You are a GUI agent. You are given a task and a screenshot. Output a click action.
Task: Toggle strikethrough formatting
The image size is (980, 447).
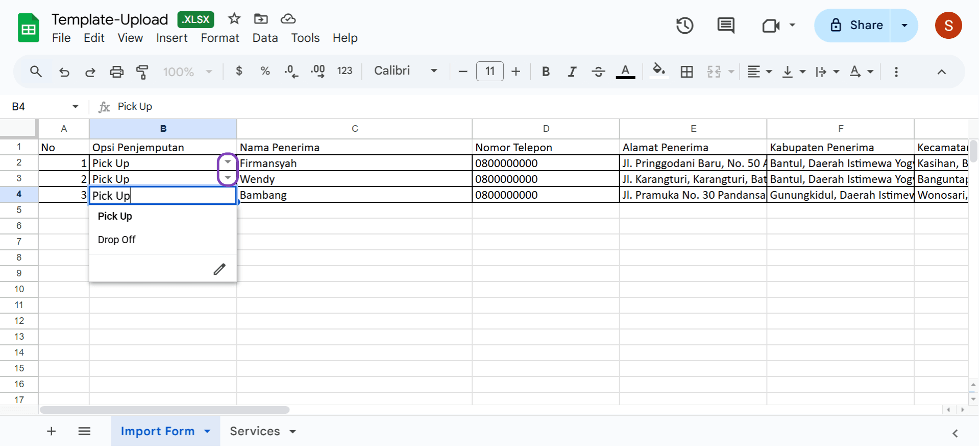coord(598,72)
